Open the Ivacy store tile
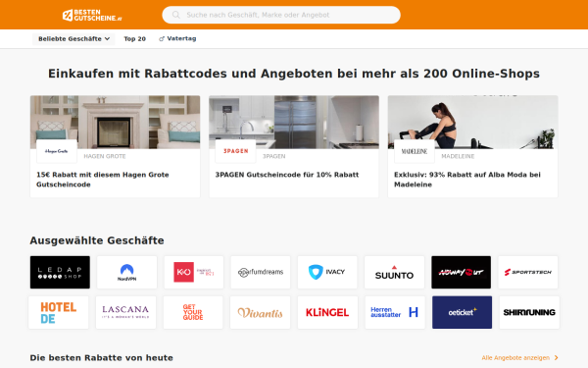This screenshot has width=588, height=368. tap(327, 272)
